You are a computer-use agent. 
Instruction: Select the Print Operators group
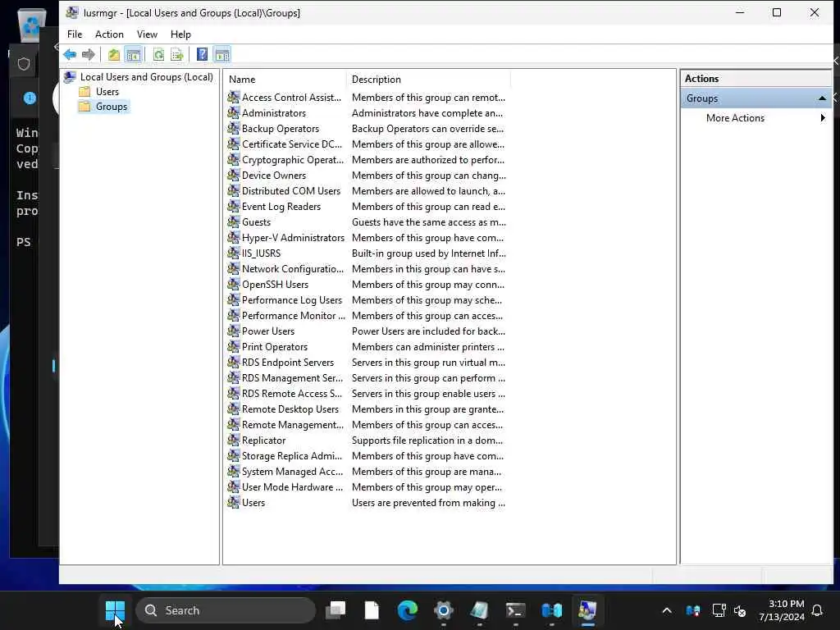click(274, 346)
